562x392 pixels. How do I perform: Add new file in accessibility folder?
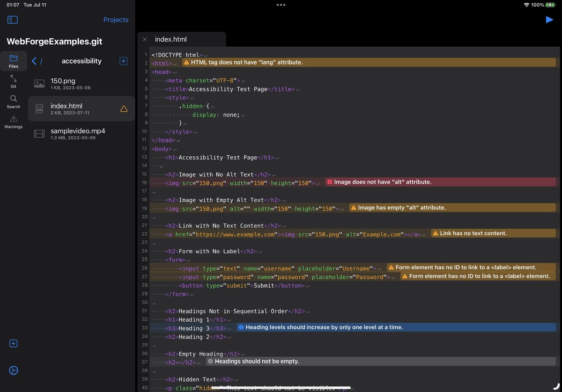[124, 61]
